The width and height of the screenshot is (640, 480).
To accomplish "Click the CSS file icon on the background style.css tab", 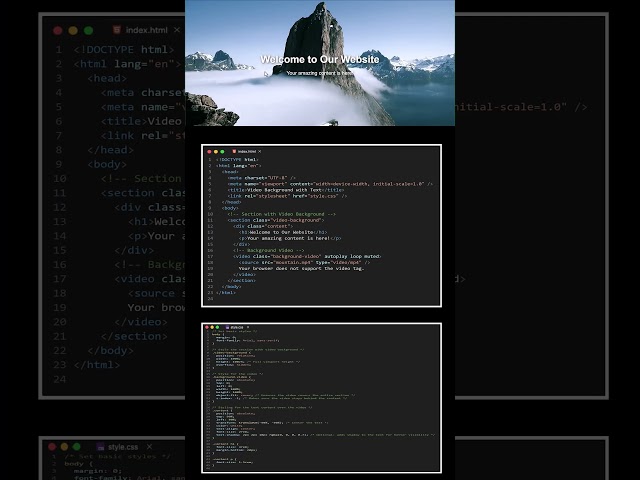I will click(100, 447).
